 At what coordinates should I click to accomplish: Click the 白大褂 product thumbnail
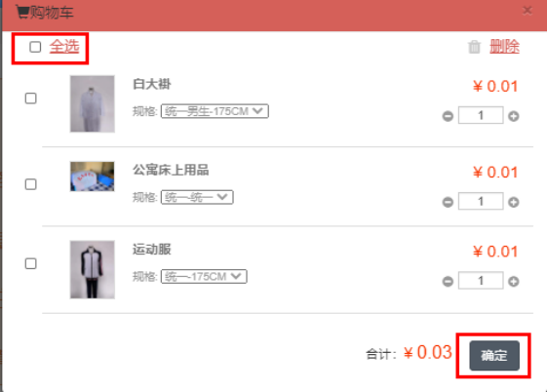click(92, 104)
